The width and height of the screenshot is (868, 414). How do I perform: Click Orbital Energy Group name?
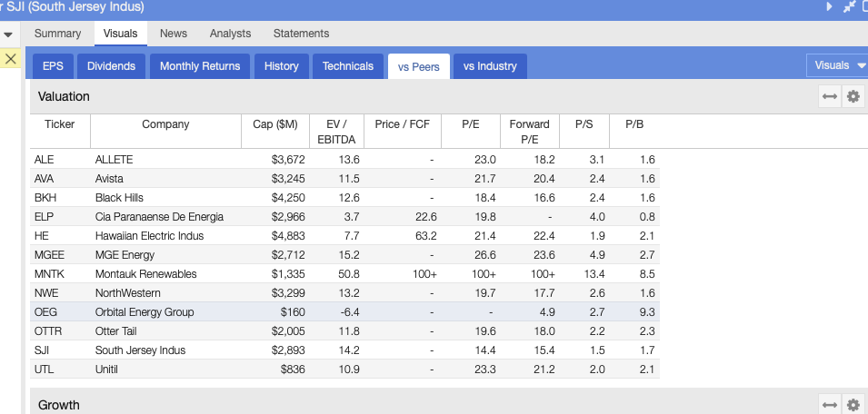(145, 312)
